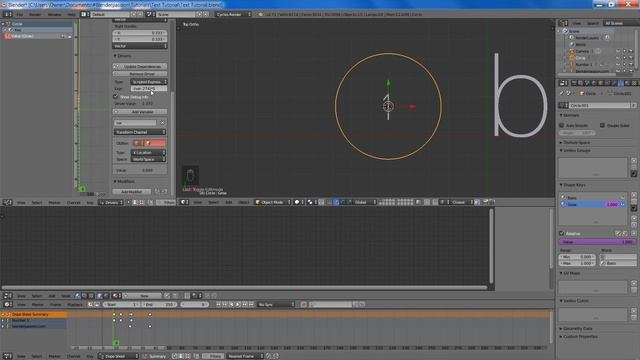This screenshot has width=640, height=360.
Task: Click the Scene name field in header
Action: coord(176,14)
